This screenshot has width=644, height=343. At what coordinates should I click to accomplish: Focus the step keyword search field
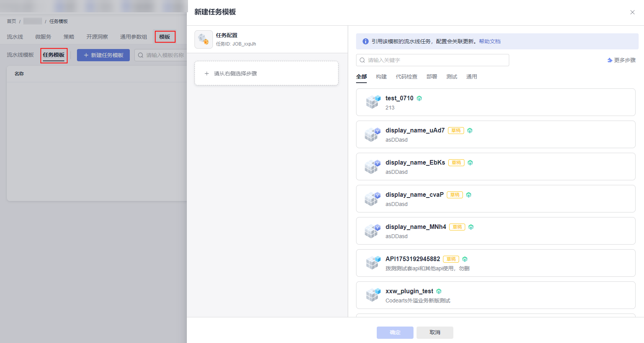(433, 60)
